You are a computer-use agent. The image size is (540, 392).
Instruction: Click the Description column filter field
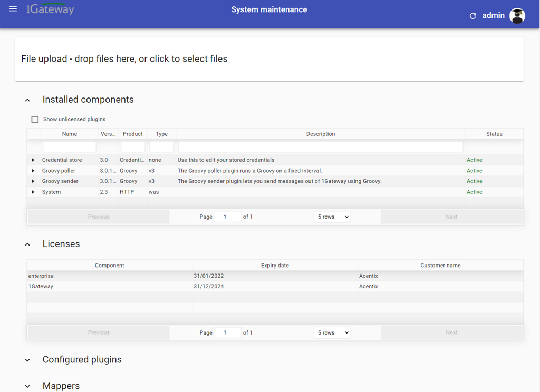pos(321,146)
